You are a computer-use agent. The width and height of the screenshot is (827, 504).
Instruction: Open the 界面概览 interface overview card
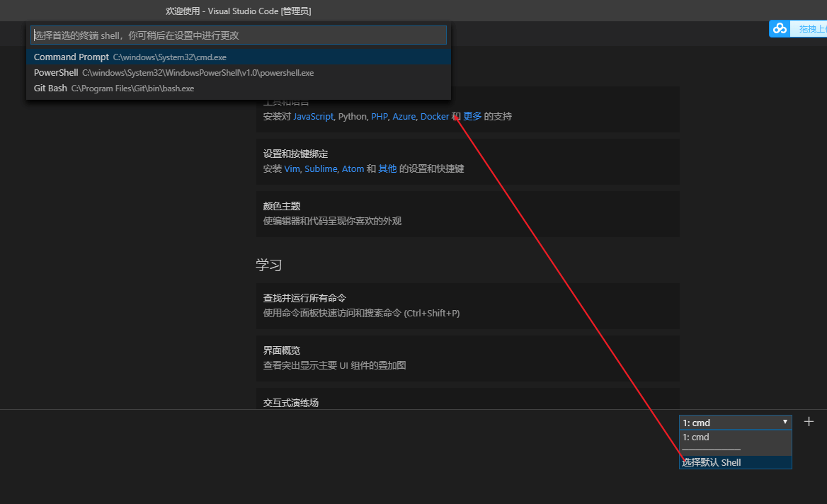(x=468, y=358)
